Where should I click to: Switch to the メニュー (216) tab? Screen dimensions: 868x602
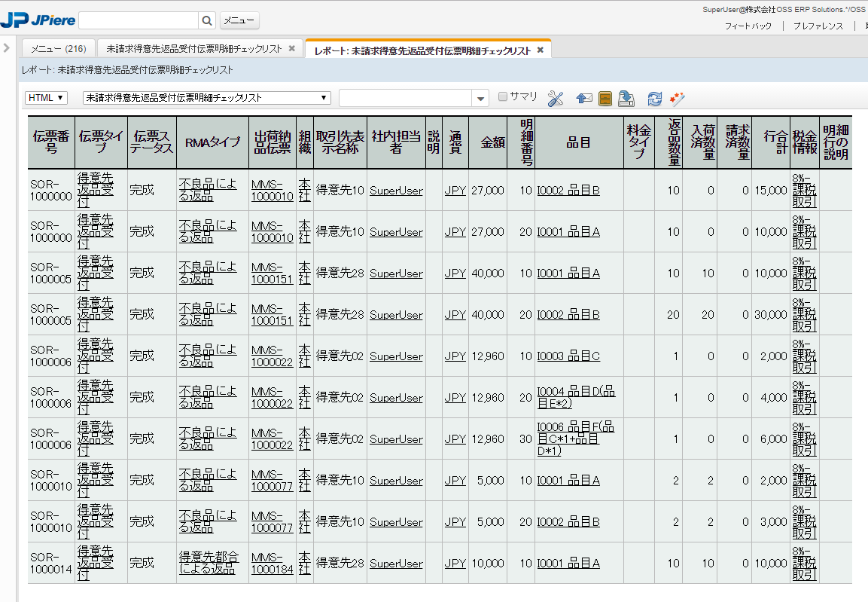[58, 49]
